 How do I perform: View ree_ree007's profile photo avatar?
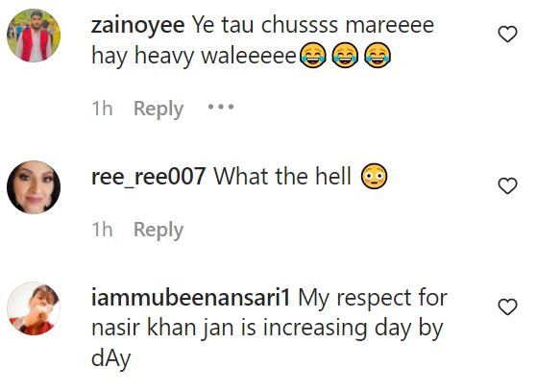34,187
